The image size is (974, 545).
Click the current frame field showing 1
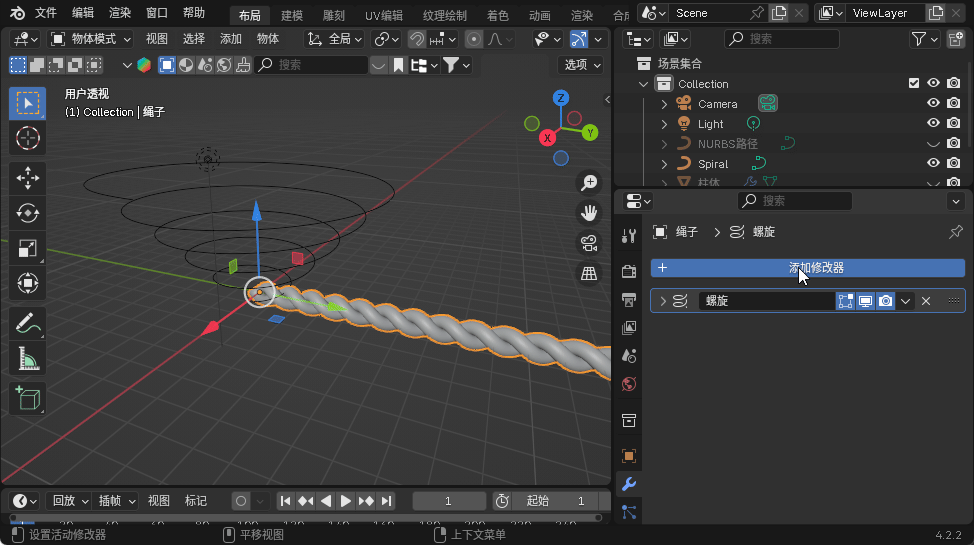pos(448,501)
